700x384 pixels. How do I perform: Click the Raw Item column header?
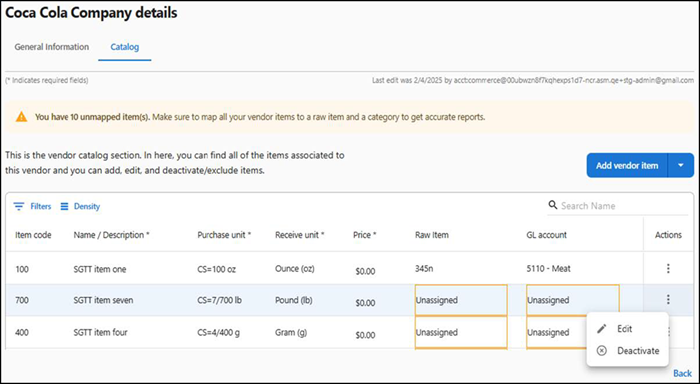432,235
